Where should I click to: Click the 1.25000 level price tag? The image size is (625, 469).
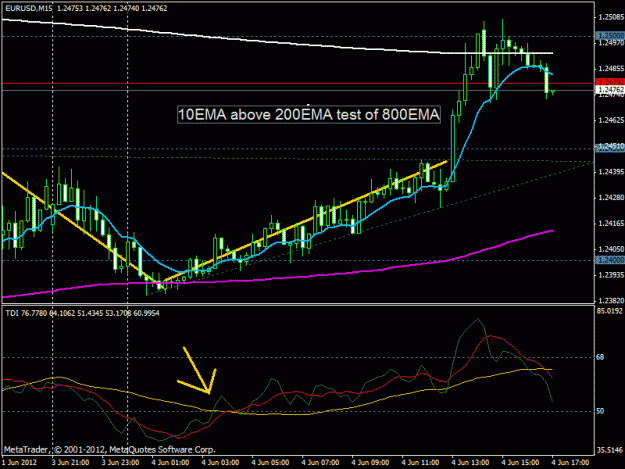coord(610,36)
